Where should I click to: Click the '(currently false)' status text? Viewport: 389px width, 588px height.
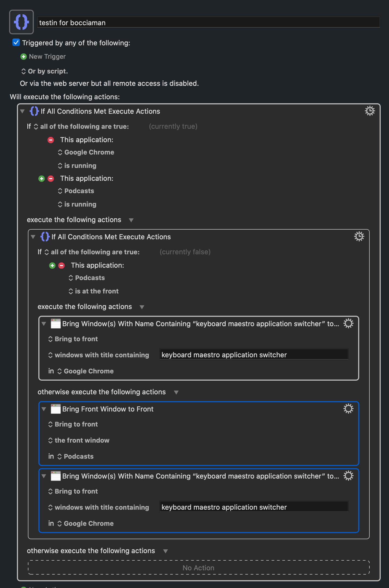coord(185,252)
